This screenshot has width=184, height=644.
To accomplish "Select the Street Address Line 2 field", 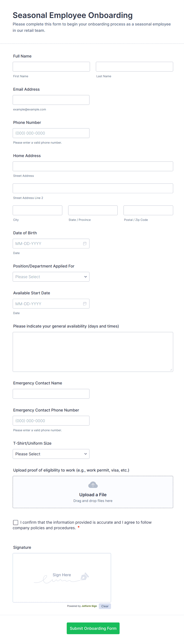I will [93, 188].
